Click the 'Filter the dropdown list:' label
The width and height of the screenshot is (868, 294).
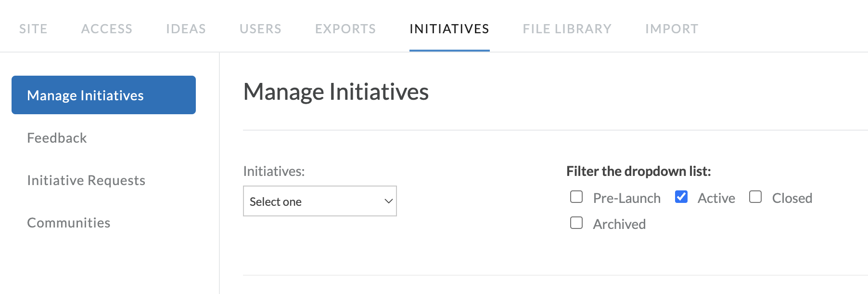point(638,171)
